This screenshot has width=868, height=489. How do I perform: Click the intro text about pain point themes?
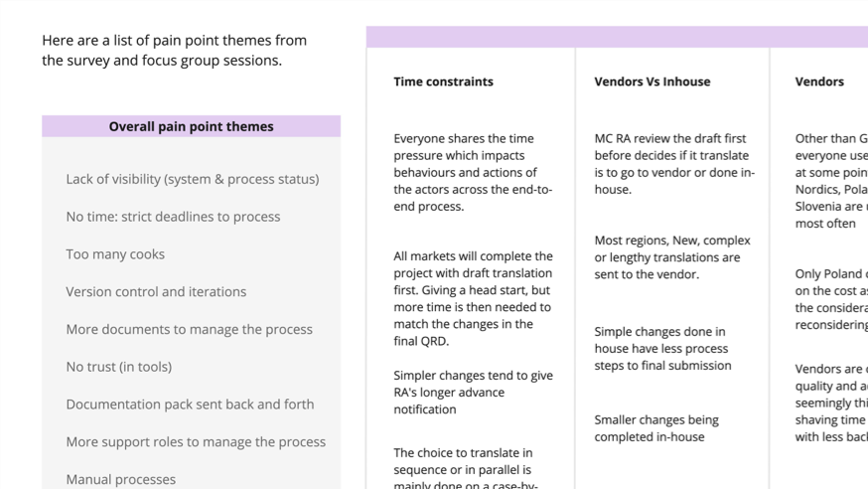(175, 51)
